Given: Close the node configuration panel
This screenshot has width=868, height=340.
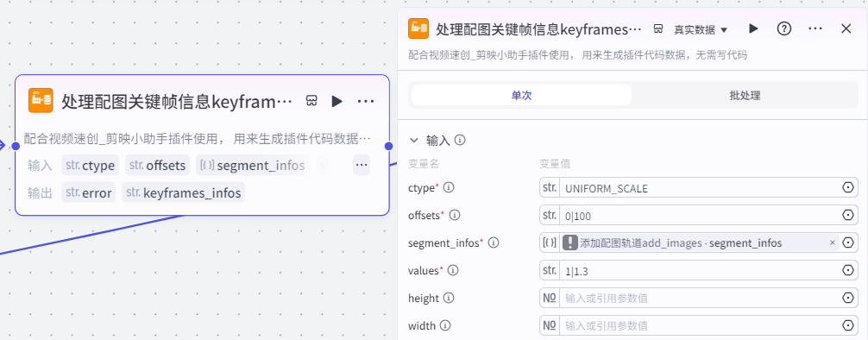Looking at the screenshot, I should pos(846,28).
